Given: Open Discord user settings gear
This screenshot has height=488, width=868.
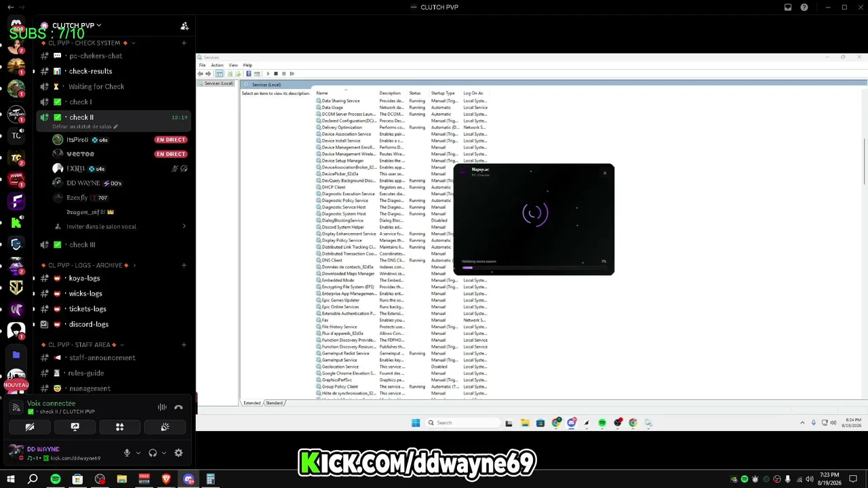Looking at the screenshot, I should point(178,453).
